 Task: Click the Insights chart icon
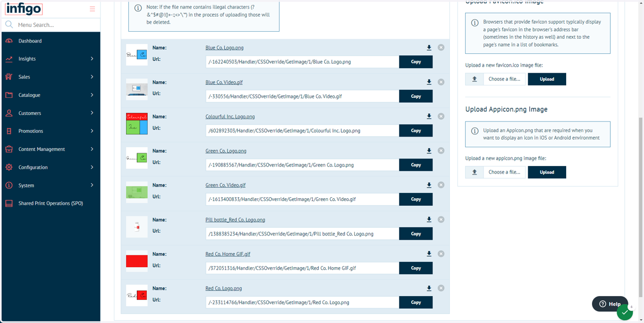pos(9,59)
